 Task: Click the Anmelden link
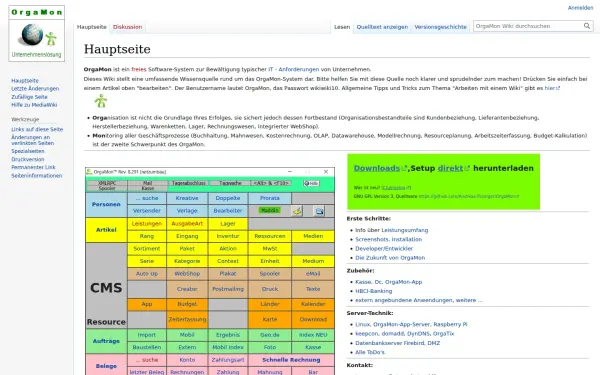click(x=580, y=8)
